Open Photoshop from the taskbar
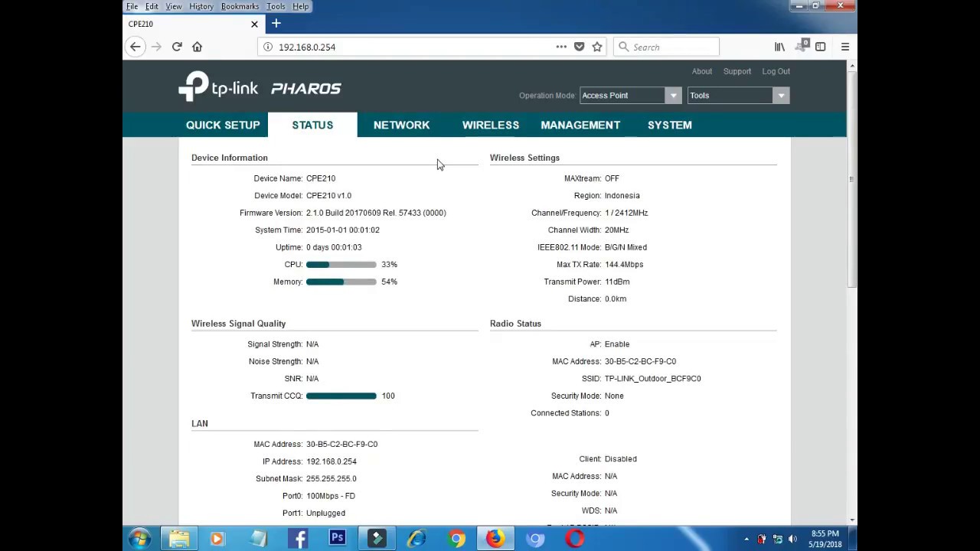The height and width of the screenshot is (551, 980). click(x=337, y=539)
